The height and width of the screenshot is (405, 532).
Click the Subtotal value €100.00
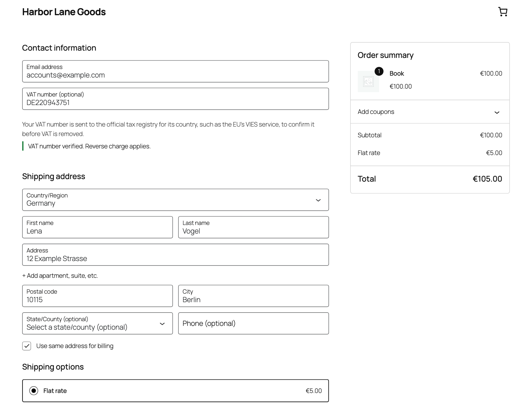[x=491, y=135]
